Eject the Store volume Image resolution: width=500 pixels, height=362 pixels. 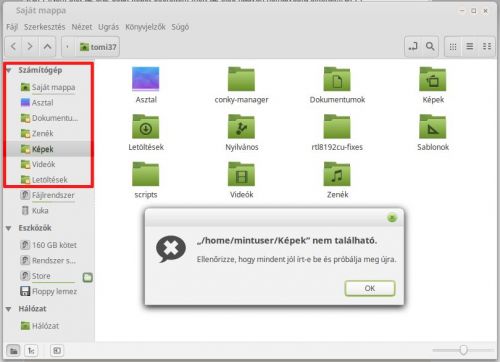tap(88, 277)
